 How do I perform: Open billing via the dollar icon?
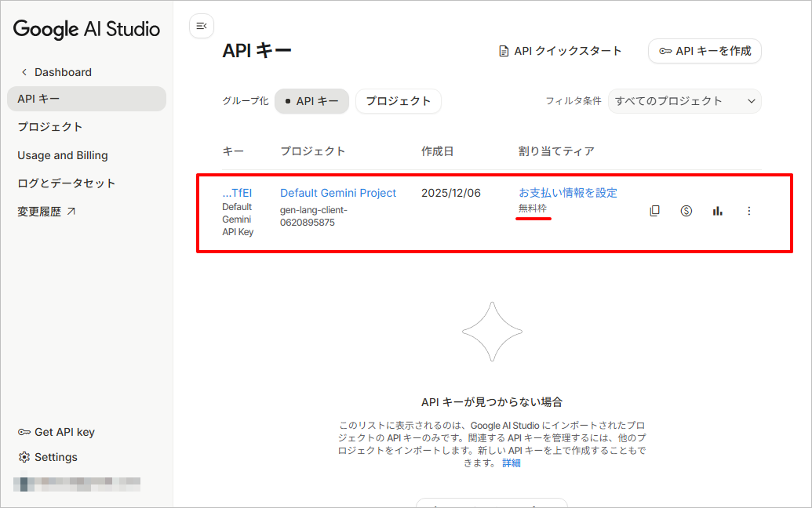(x=686, y=211)
